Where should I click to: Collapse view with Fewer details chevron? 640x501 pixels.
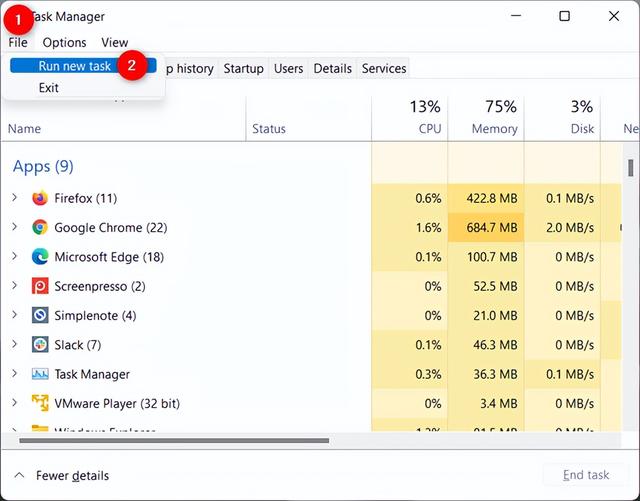(x=19, y=475)
